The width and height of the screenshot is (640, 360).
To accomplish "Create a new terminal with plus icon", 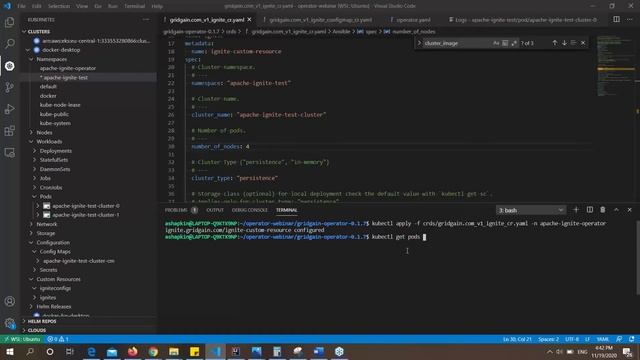I will 576,210.
